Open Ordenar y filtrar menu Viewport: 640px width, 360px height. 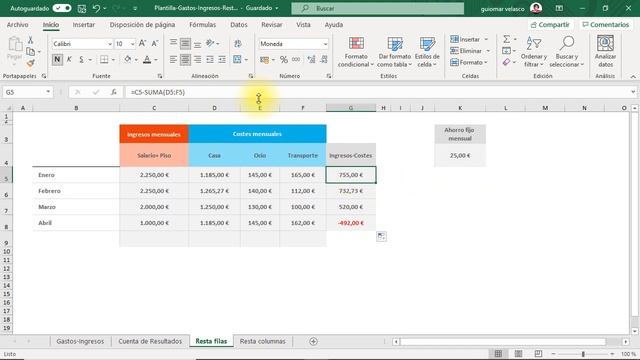(534, 52)
